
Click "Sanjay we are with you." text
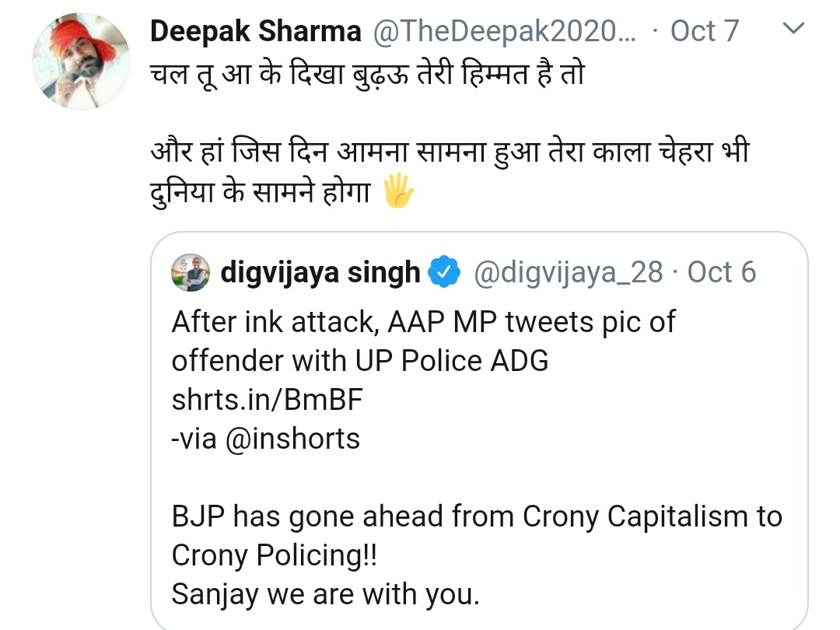[325, 594]
